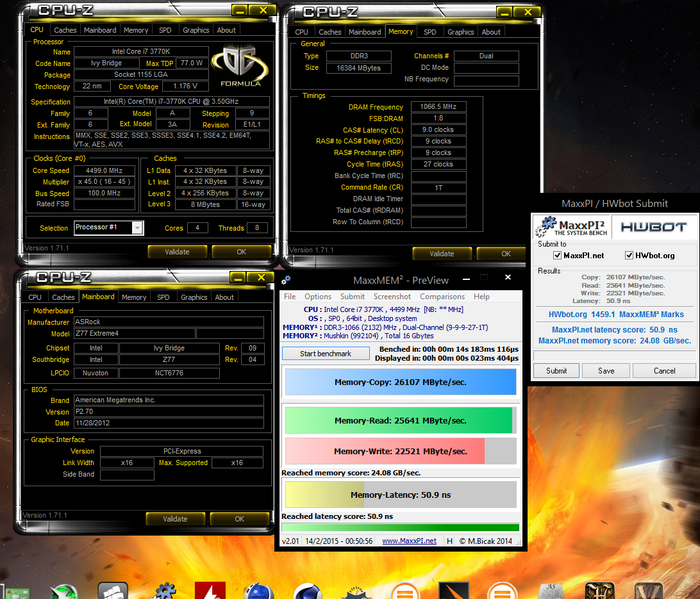Click the Cycle Time 27 clocks field

[x=438, y=164]
